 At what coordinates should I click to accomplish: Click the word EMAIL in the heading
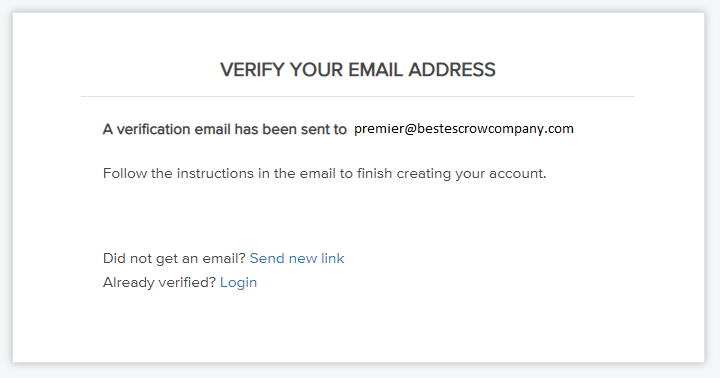(376, 70)
